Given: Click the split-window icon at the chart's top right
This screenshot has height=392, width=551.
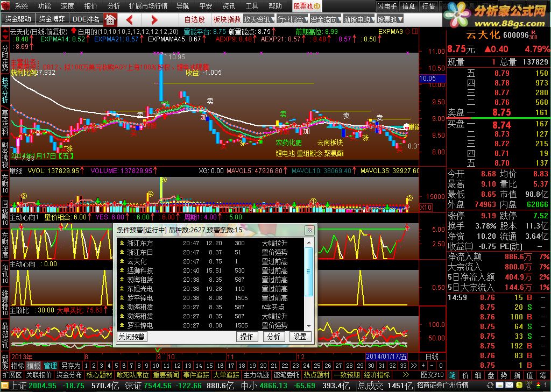Looking at the screenshot, I should pos(415,31).
